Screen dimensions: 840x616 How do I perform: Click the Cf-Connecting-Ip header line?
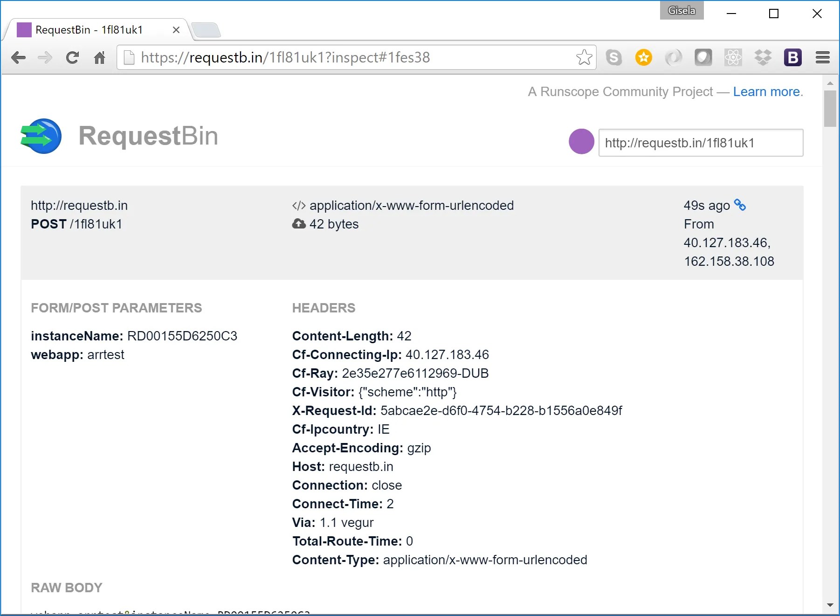(x=391, y=355)
